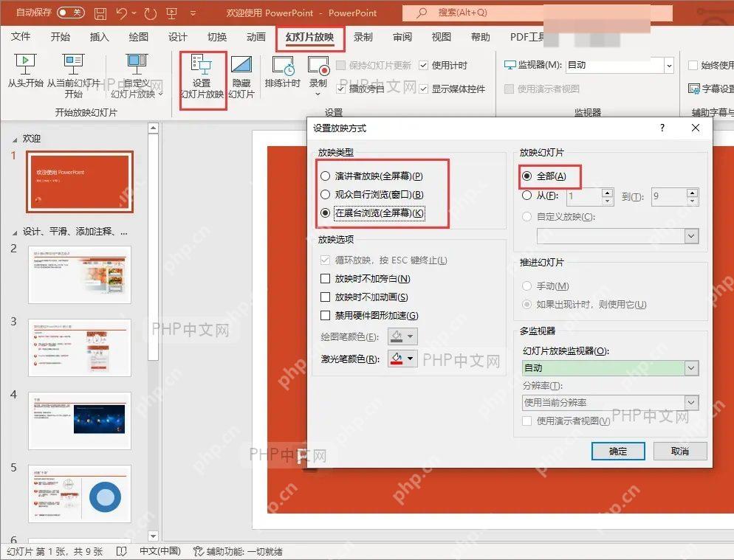Image resolution: width=734 pixels, height=560 pixels.
Task: Click 隐藏幻灯片 icon
Action: pos(241,65)
